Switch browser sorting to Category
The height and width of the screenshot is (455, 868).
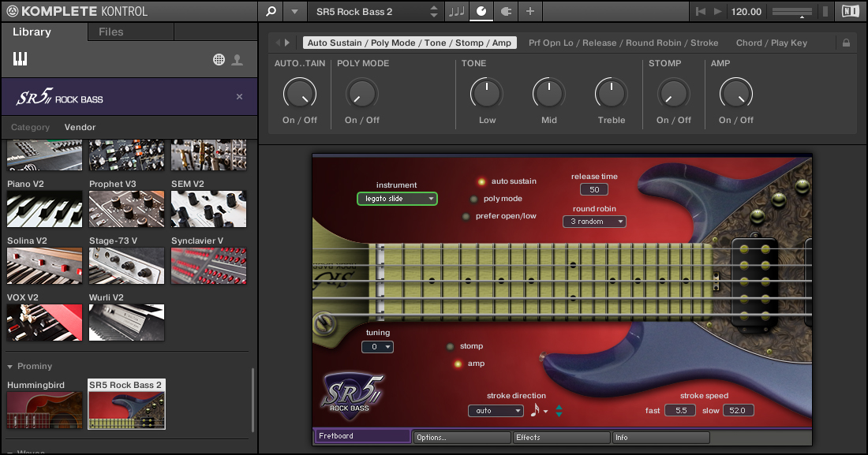[x=31, y=127]
